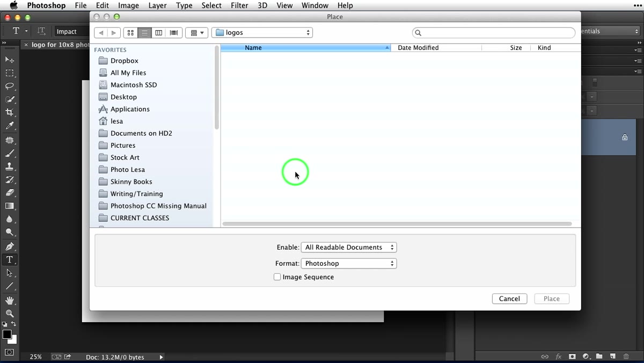This screenshot has height=363, width=644.
Task: Select the Dodge tool
Action: [x=10, y=233]
